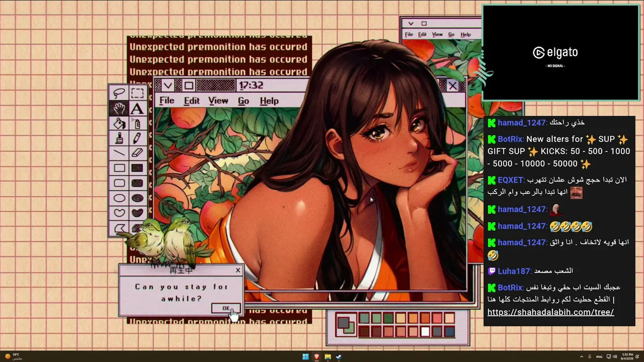Viewport: 644px width, 362px height.
Task: Click the username Luha187 in chat
Action: 514,271
